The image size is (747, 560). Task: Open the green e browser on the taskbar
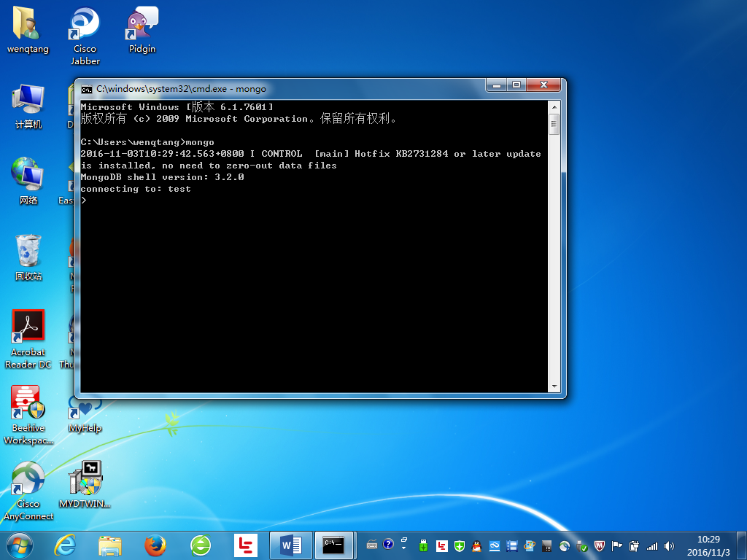pos(201,545)
